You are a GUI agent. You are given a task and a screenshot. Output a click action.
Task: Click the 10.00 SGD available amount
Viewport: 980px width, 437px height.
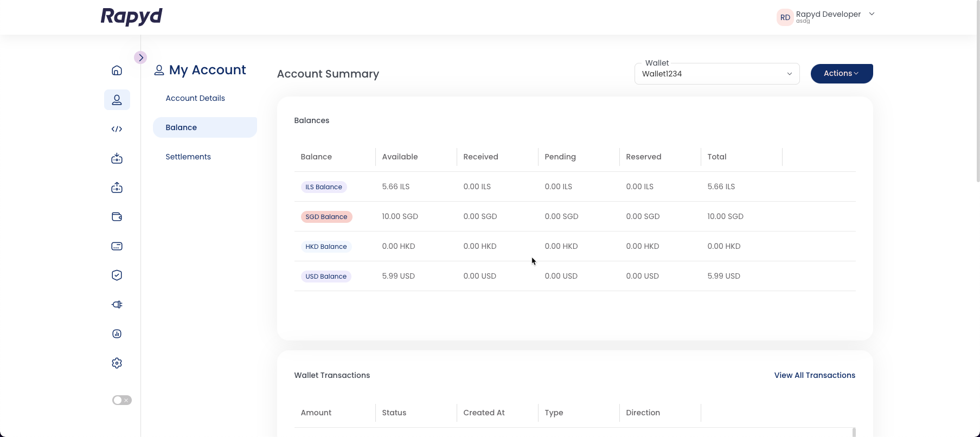(400, 216)
